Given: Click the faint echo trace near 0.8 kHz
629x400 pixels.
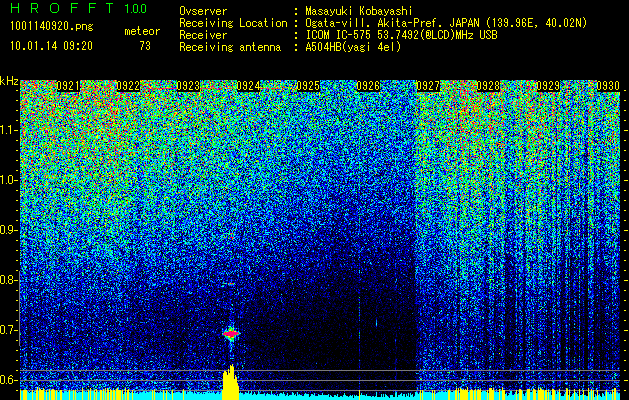Looking at the screenshot, I should 229,284.
